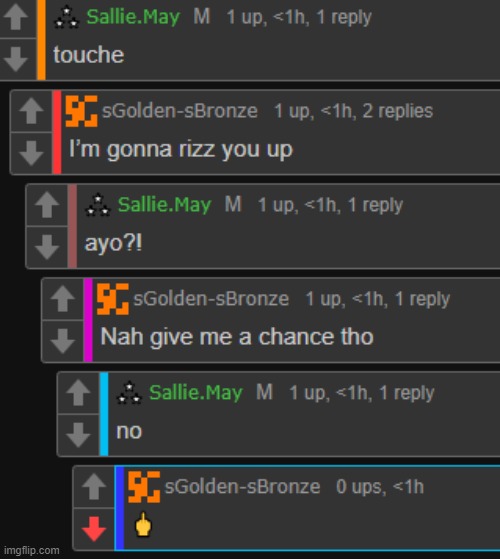Upvote the "ayo?!" comment

pyautogui.click(x=47, y=205)
